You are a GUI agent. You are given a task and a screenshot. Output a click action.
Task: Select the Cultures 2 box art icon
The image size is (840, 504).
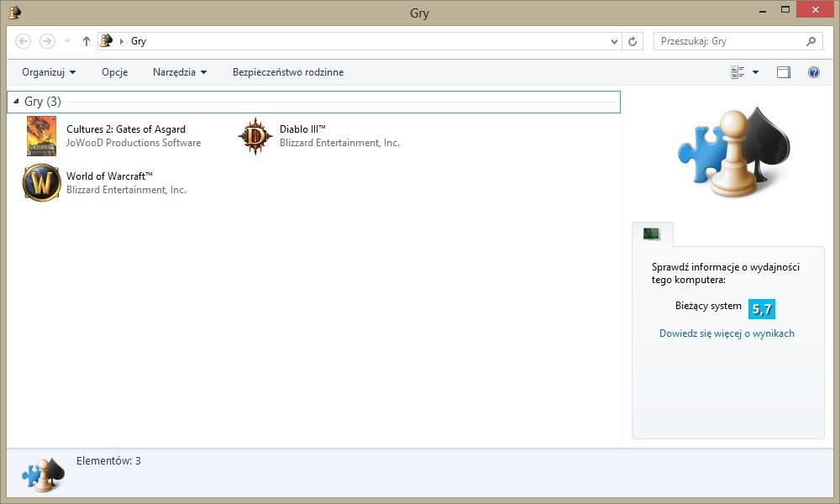(42, 136)
